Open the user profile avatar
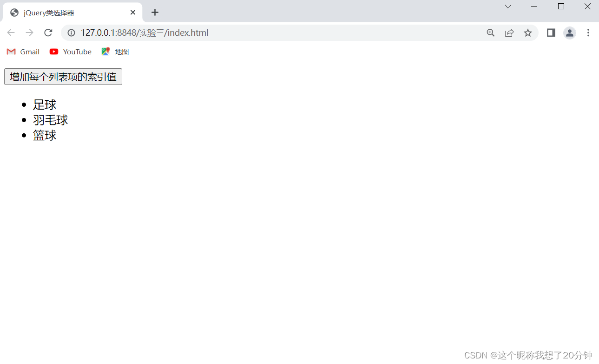Viewport: 599px width, 364px height. [570, 33]
